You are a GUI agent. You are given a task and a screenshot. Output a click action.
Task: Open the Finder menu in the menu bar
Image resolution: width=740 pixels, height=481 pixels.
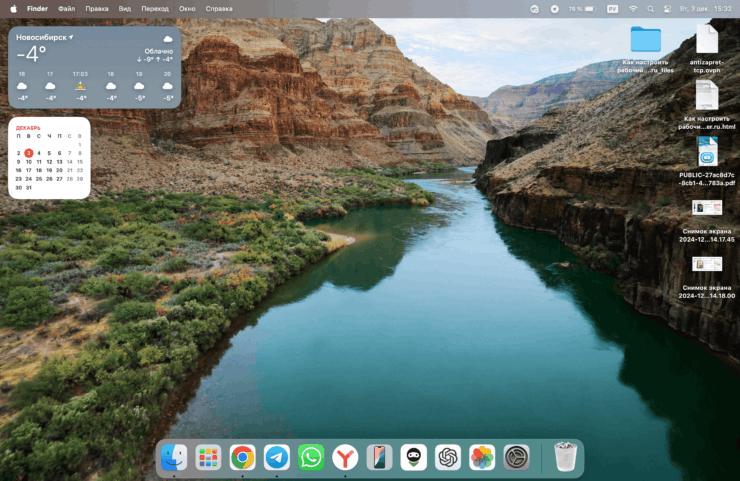tap(37, 8)
